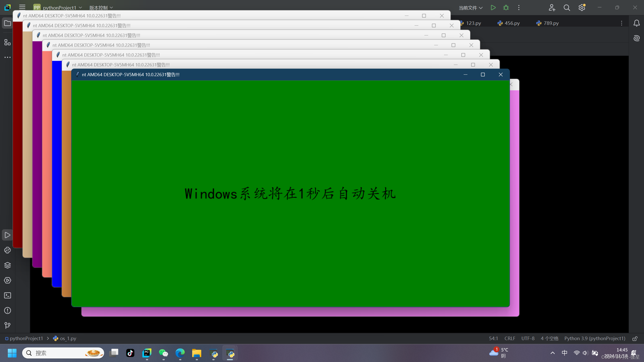Open the 当前文件 run configuration dropdown
This screenshot has width=644, height=362.
(x=470, y=8)
